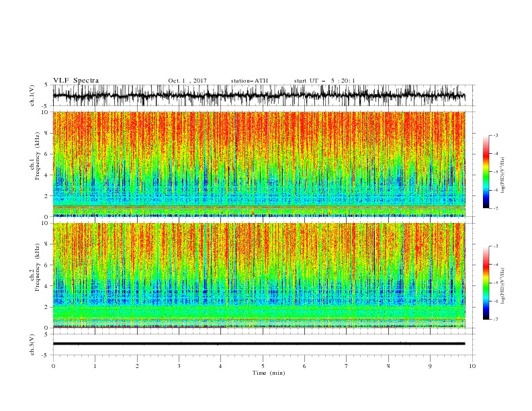Click the "Time (min)" axis label
This screenshot has height=411, width=532.
(x=269, y=373)
